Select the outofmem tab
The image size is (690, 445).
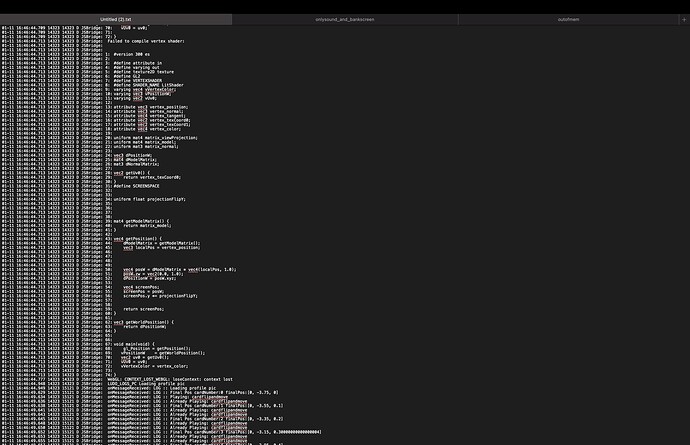[568, 19]
